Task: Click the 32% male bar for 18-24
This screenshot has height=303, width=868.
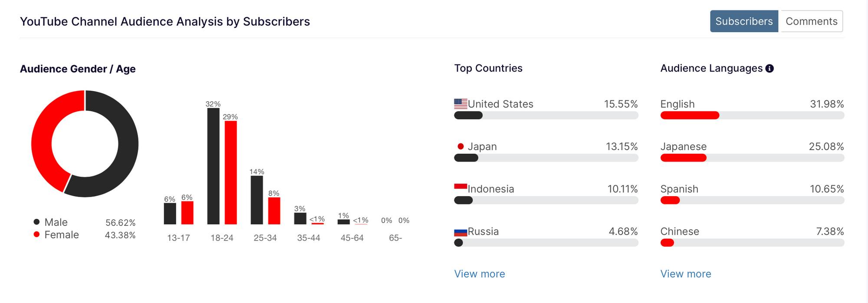Action: pos(213,166)
